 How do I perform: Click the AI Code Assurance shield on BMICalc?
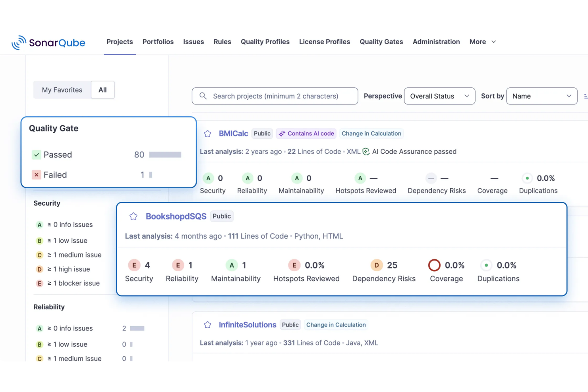366,151
